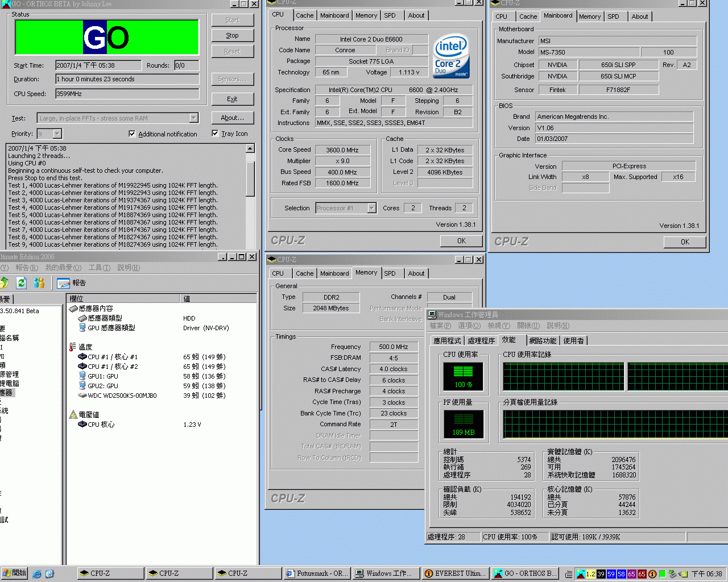Open the Processor #1 selection dropdown
The width and height of the screenshot is (728, 582).
point(371,208)
